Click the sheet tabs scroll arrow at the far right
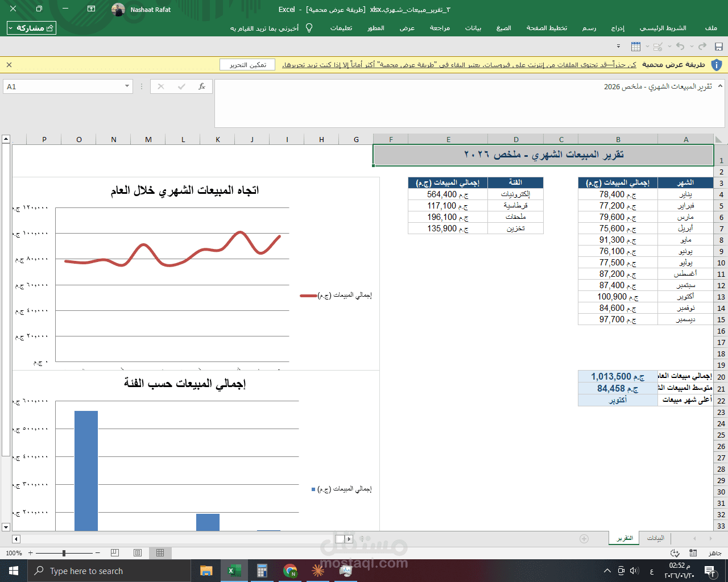 710,538
